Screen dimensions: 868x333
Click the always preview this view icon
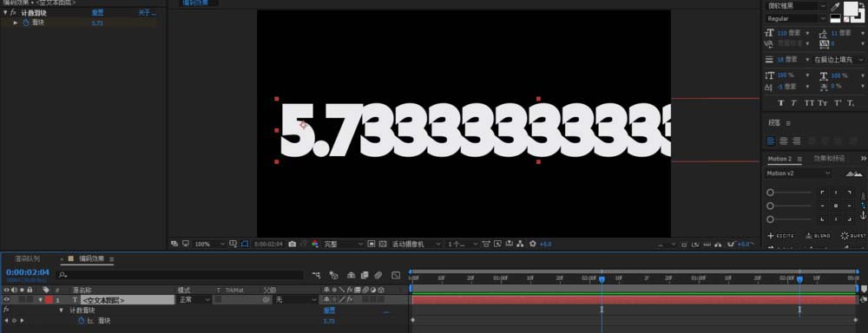click(x=174, y=244)
